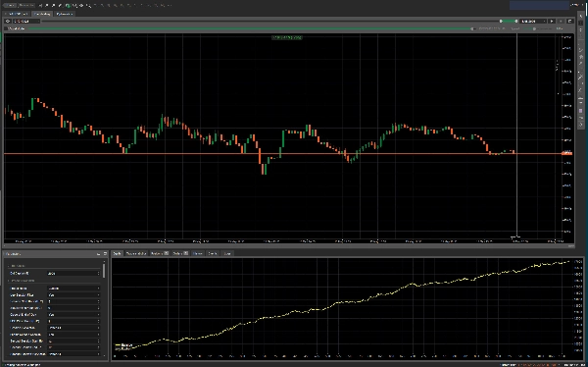Enable the Visual Mode checkbox
The image size is (588, 367).
coord(6,28)
